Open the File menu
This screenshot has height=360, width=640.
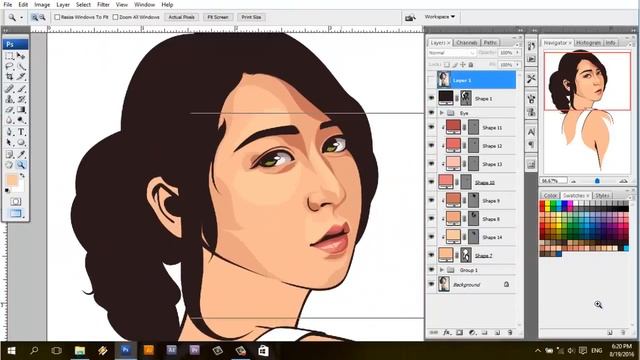click(8, 4)
